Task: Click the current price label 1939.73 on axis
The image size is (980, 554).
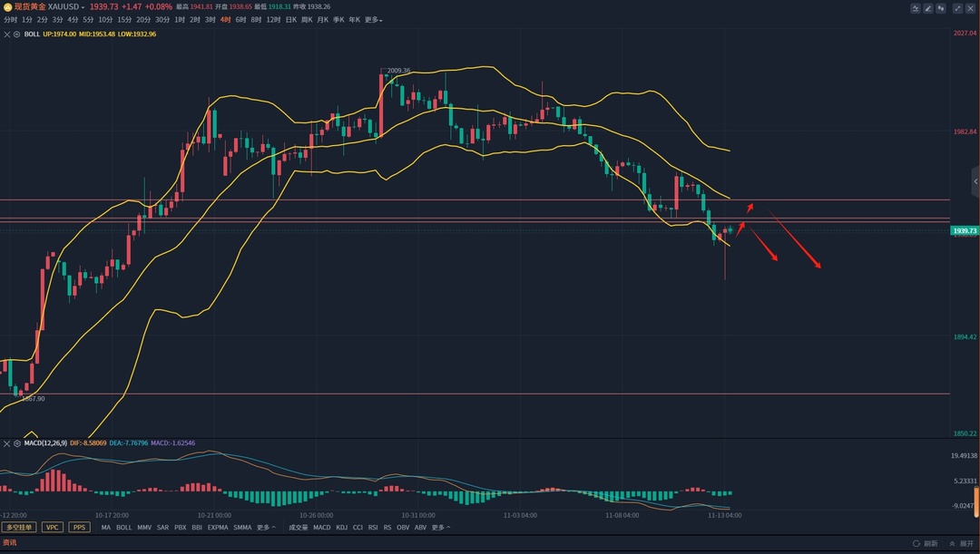Action: (x=965, y=231)
